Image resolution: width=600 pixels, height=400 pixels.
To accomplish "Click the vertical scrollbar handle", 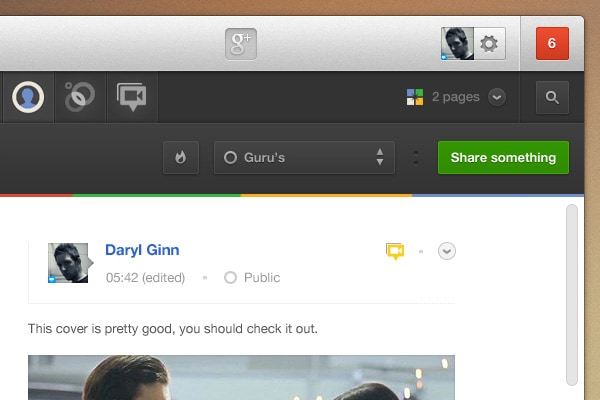I will (572, 295).
